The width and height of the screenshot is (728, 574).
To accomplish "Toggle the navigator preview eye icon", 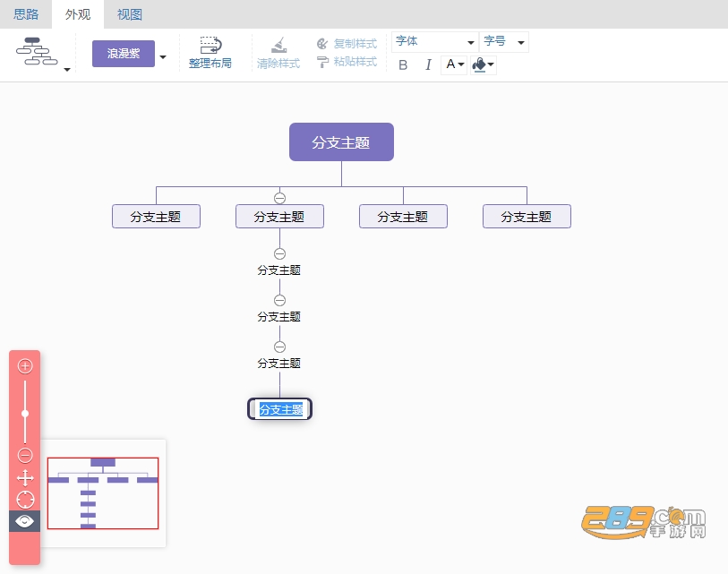I will click(x=24, y=521).
